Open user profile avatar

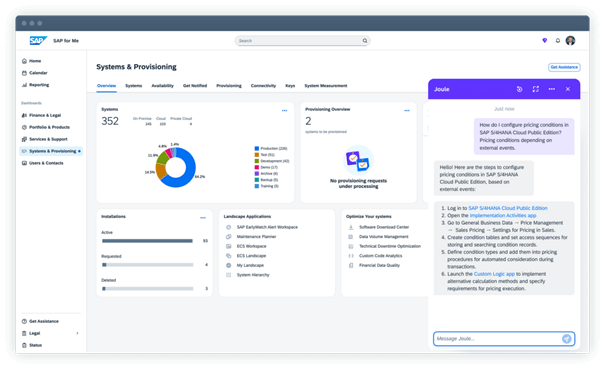[570, 41]
